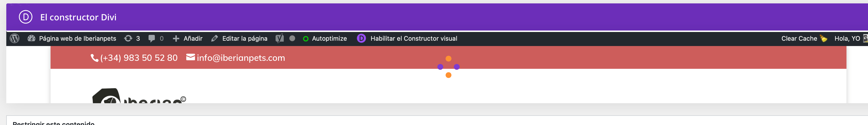Click the Yoast SEO icon
This screenshot has height=125, width=868.
pos(280,39)
